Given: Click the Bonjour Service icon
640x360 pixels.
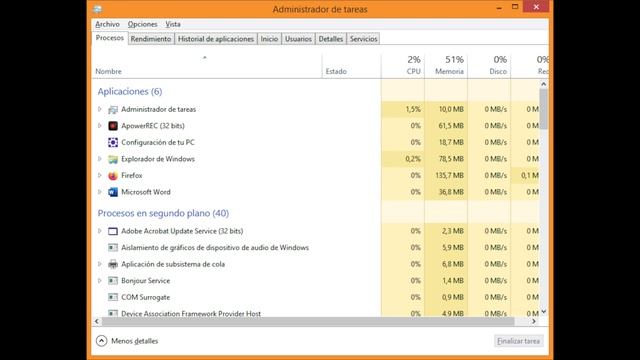Looking at the screenshot, I should (x=113, y=281).
